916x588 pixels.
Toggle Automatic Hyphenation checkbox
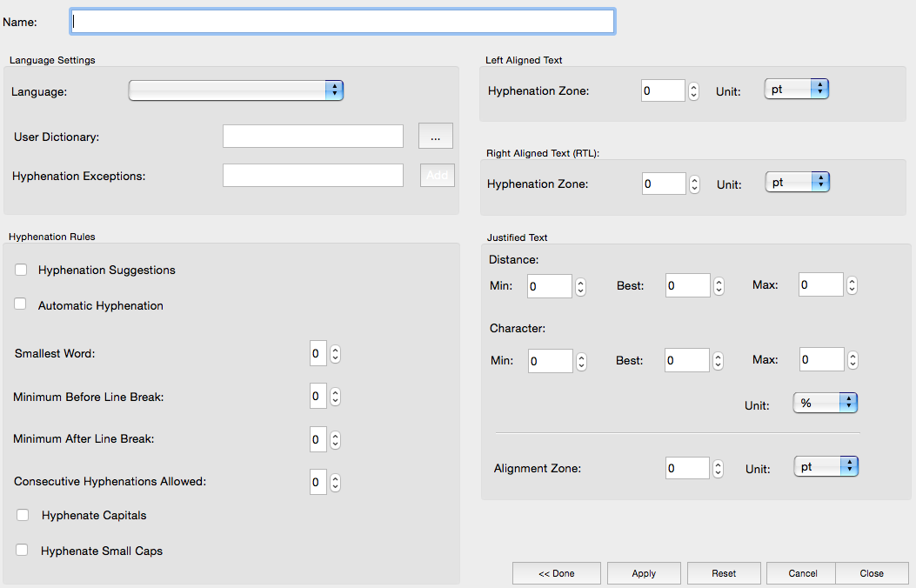pos(21,304)
